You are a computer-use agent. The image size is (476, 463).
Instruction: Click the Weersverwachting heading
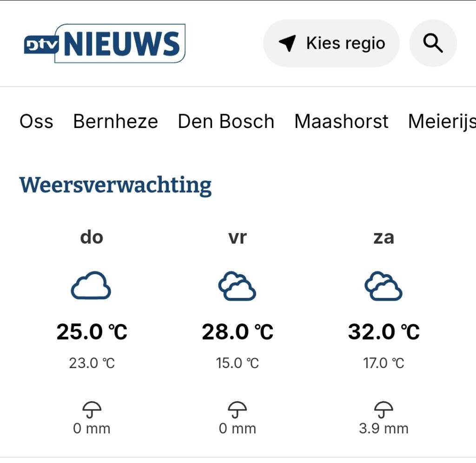115,185
